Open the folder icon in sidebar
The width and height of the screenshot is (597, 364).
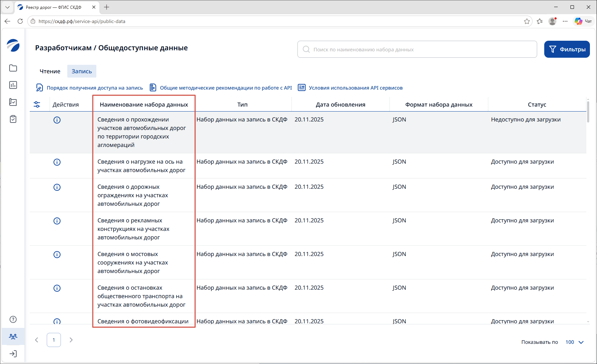pyautogui.click(x=13, y=68)
